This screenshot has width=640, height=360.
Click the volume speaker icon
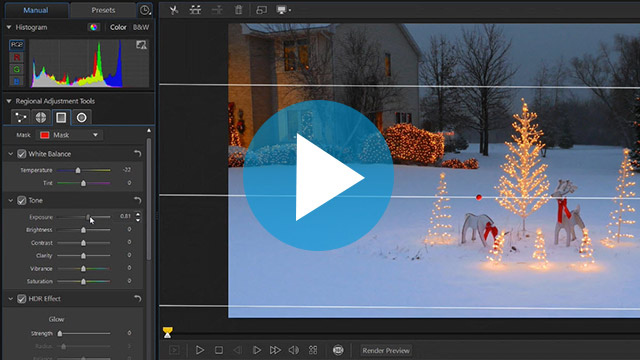[293, 350]
